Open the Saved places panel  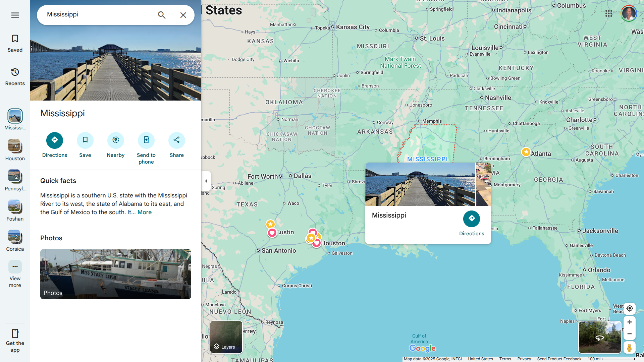[x=15, y=43]
